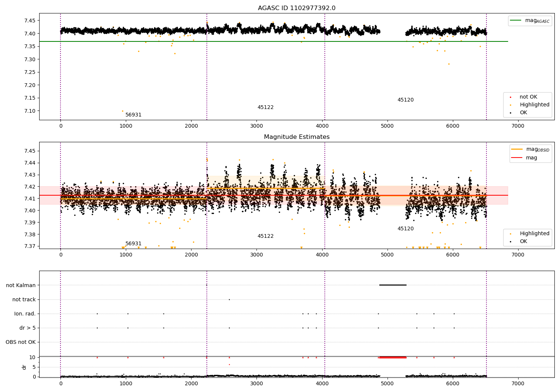Screen dimensions: 560x392
Task: Click the 45122 label in the top plot
Action: pos(265,108)
